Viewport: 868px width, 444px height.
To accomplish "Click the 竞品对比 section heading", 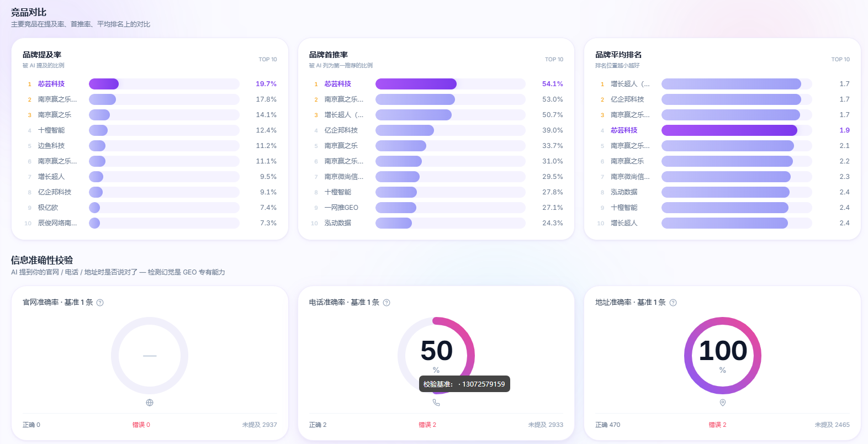I will point(29,12).
